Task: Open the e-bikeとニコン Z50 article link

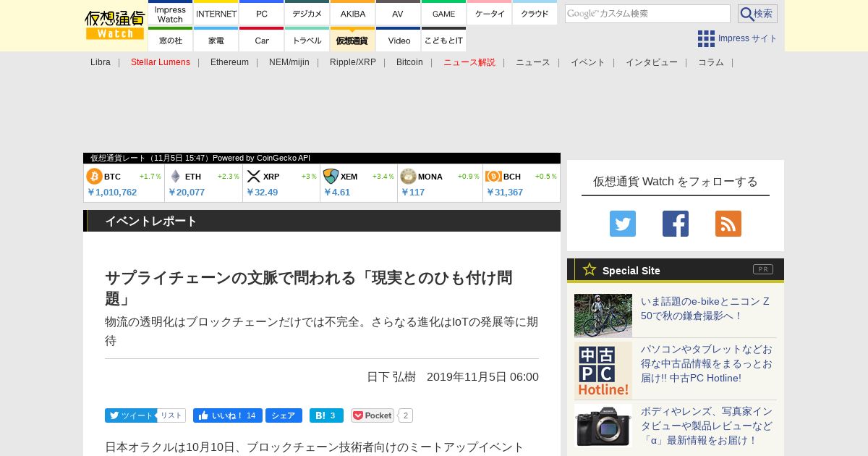Action: pos(705,308)
